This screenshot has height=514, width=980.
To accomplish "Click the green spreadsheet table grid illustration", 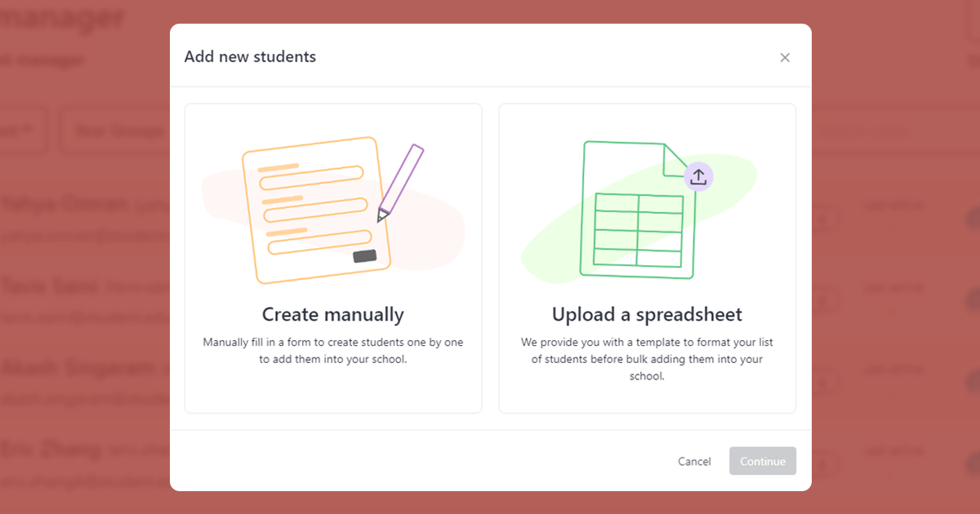I will point(638,230).
